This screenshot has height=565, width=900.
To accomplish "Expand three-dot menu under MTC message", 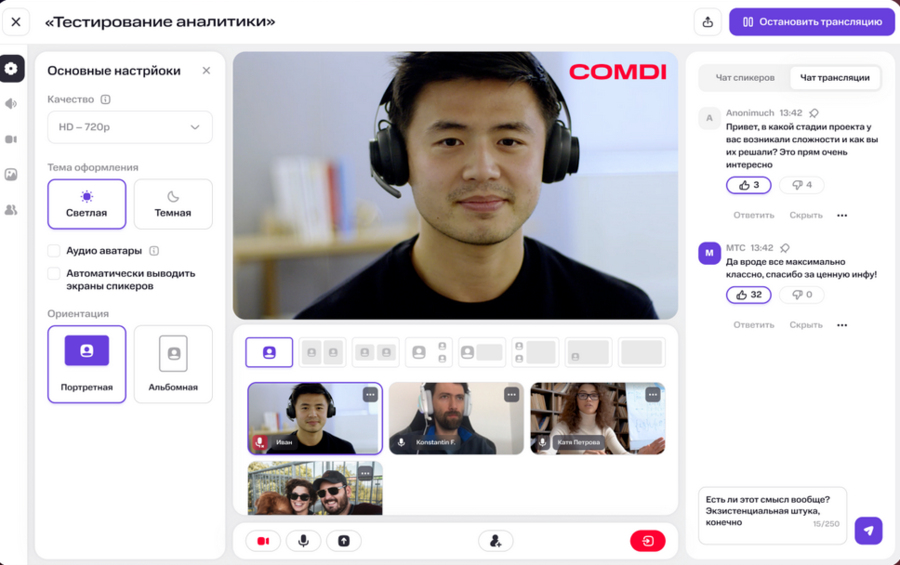I will coord(842,325).
